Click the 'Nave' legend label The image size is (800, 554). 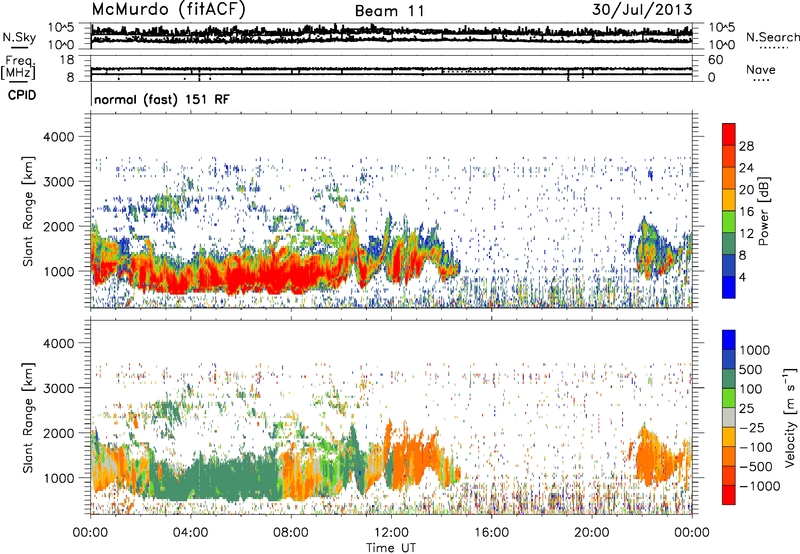click(761, 70)
